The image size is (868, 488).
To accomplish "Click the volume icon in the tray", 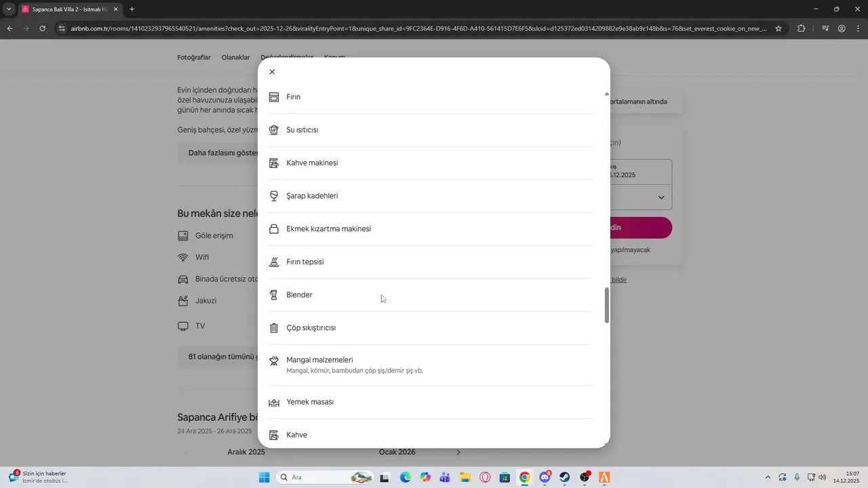I will click(x=823, y=477).
